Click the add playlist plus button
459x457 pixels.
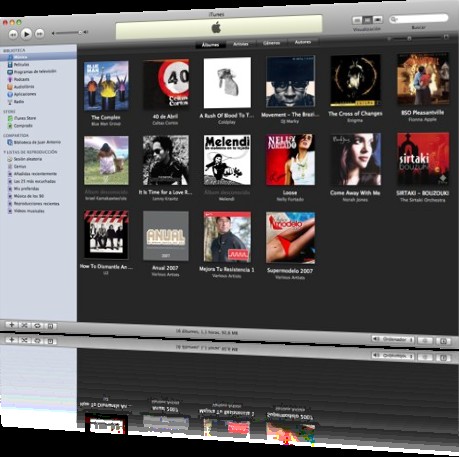pyautogui.click(x=11, y=325)
